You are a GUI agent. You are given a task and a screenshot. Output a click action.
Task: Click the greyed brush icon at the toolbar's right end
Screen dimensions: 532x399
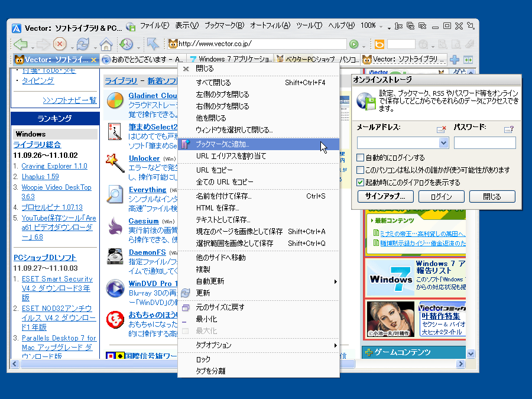click(469, 44)
